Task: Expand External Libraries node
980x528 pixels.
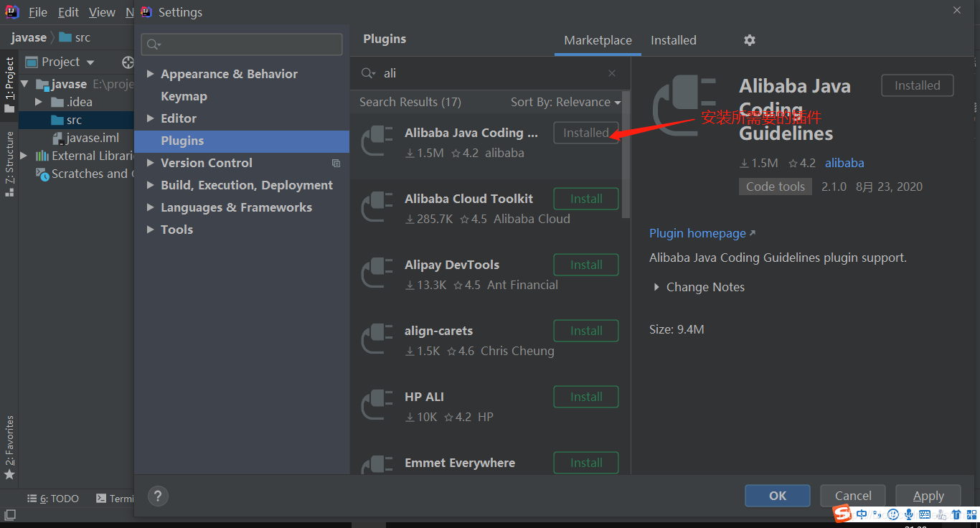Action: tap(24, 156)
